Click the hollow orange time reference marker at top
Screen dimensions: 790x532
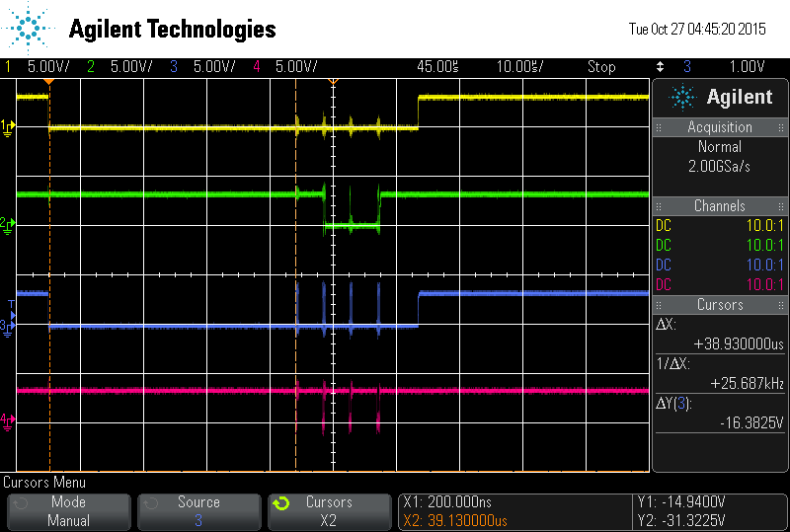click(333, 81)
